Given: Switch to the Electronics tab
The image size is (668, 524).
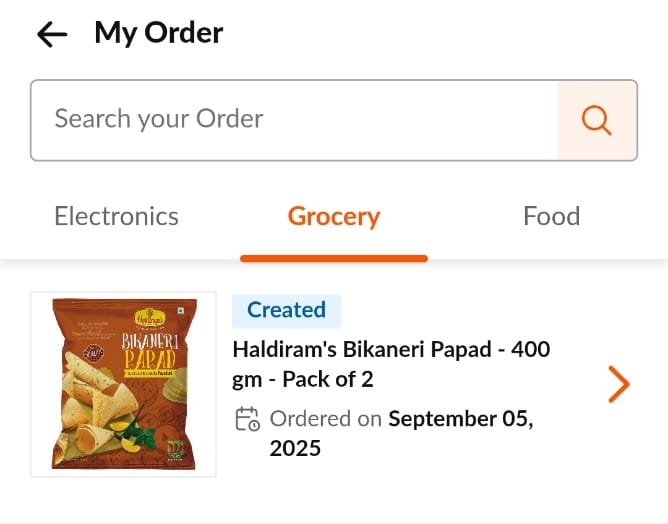Looking at the screenshot, I should coord(116,216).
